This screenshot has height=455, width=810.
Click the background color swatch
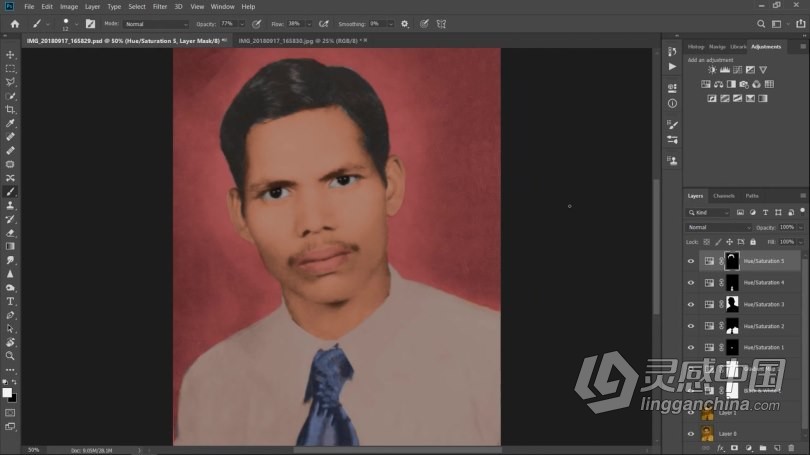coord(13,399)
